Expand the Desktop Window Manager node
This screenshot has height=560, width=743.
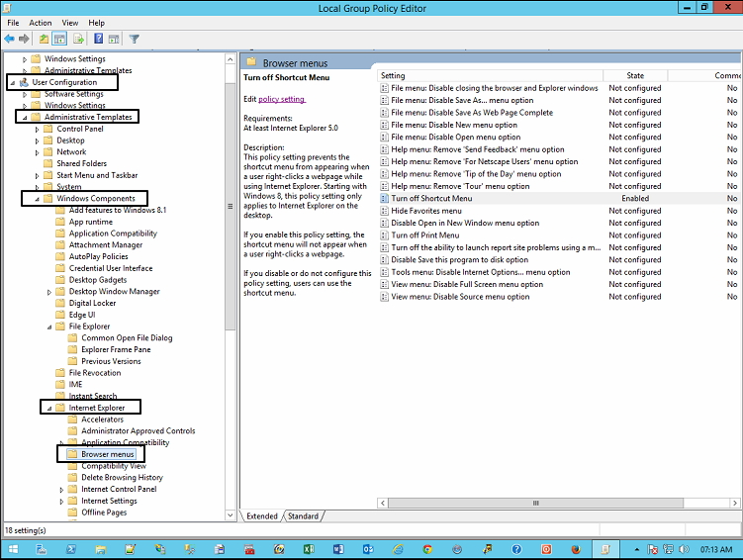tap(49, 292)
